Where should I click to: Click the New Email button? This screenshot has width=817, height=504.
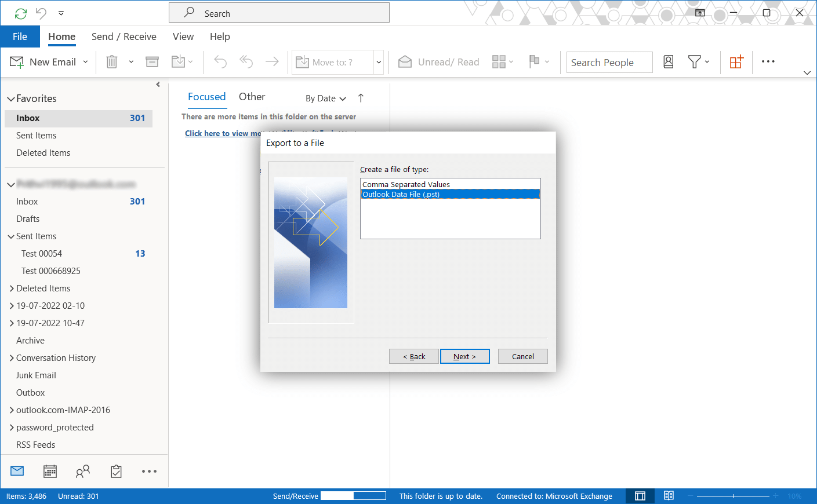[x=43, y=62]
